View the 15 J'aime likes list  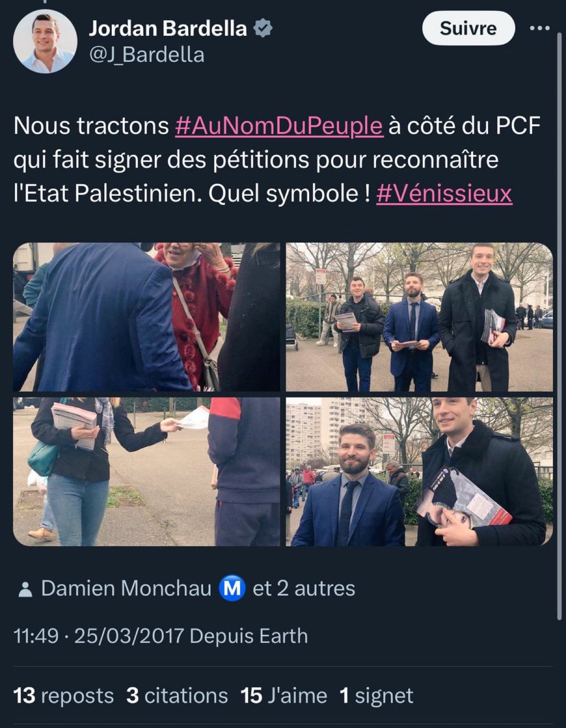(x=284, y=696)
